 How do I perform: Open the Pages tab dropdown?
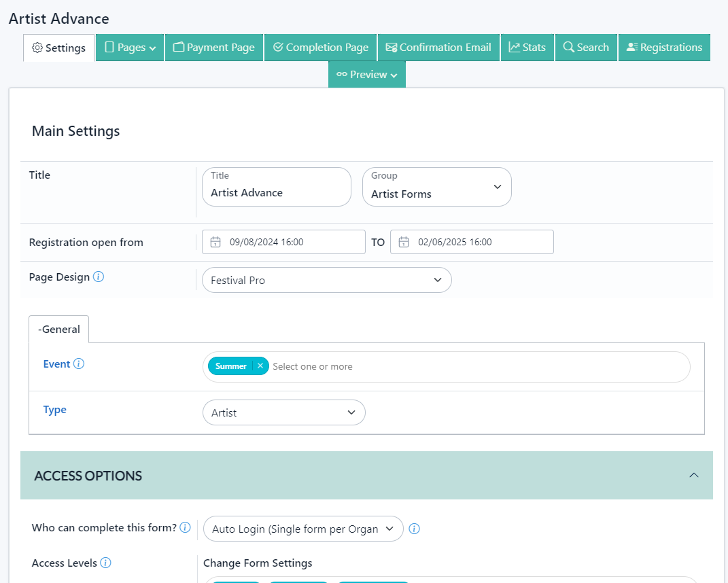pyautogui.click(x=130, y=48)
